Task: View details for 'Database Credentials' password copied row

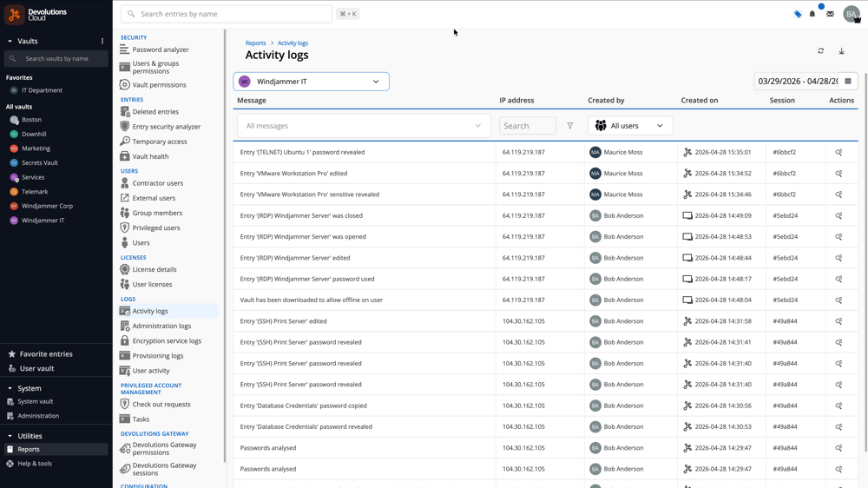Action: pos(838,406)
